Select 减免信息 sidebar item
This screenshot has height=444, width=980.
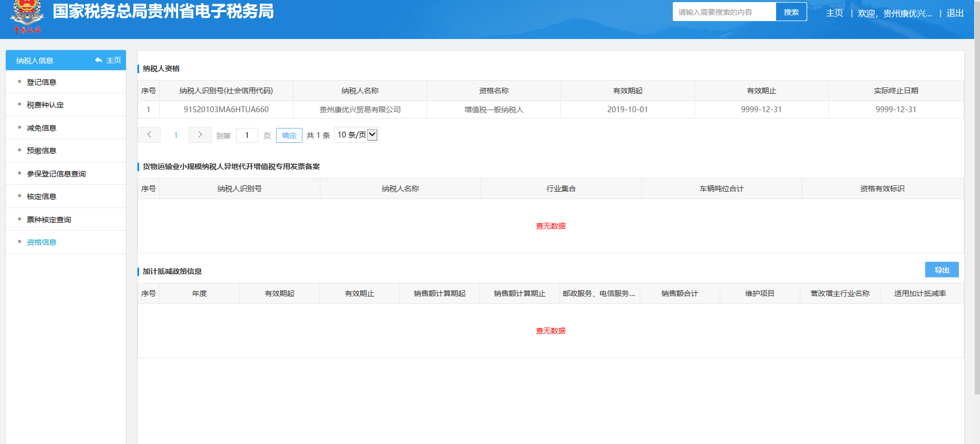[42, 128]
